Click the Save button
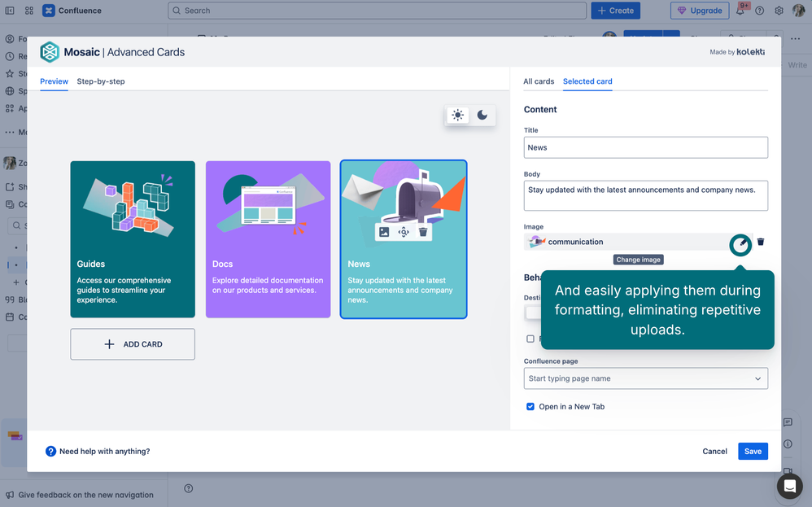Screen dimensions: 812x507 tap(753, 451)
